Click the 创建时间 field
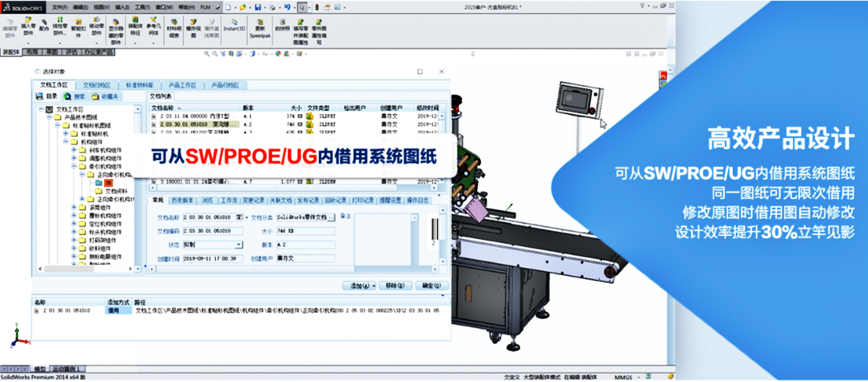Screen dimensions: 868x382 click(x=213, y=258)
